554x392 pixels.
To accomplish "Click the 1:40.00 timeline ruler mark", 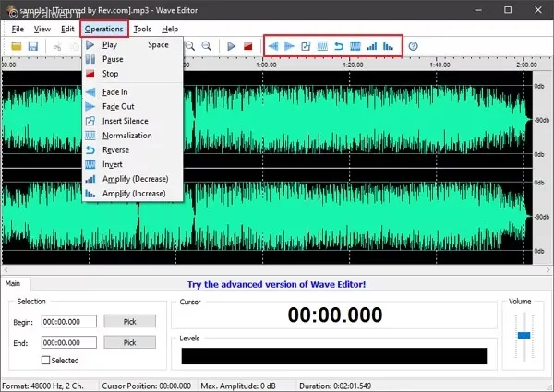I will pyautogui.click(x=440, y=65).
